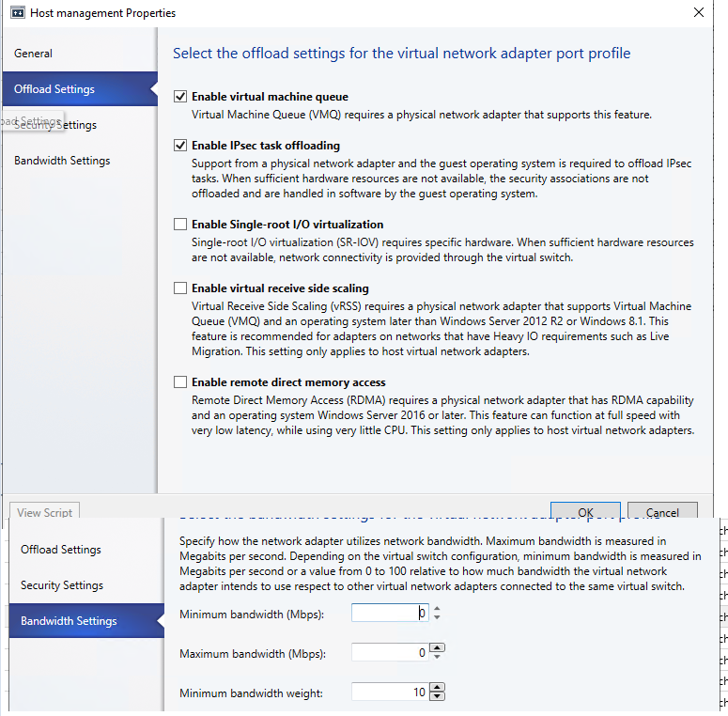Uncheck Enable IPsec task offloading

pyautogui.click(x=180, y=146)
